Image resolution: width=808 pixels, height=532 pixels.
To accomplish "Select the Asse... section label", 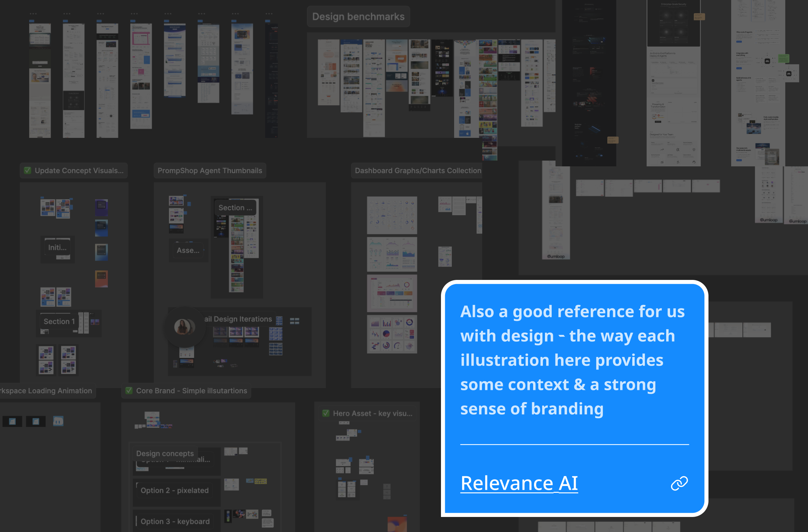I will click(188, 250).
